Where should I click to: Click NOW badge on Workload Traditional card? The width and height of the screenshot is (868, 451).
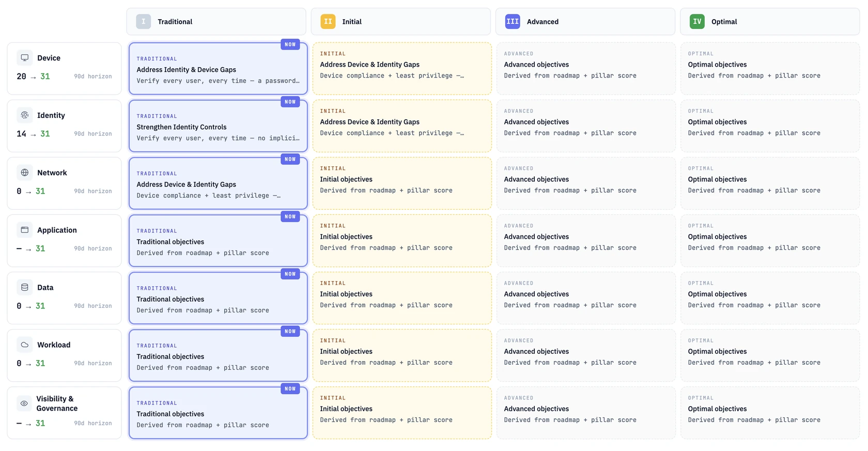(290, 331)
